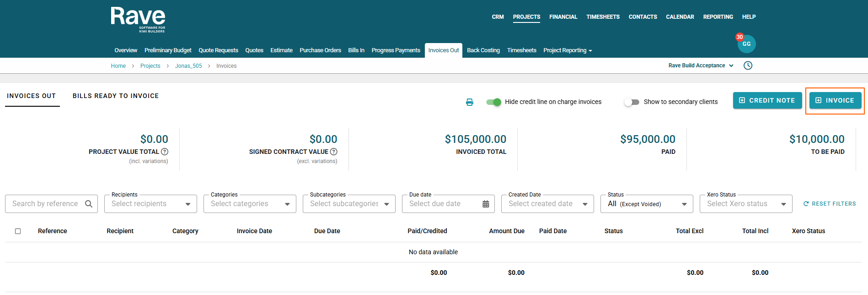Click the Credit Note button
This screenshot has height=295, width=868.
[x=767, y=100]
